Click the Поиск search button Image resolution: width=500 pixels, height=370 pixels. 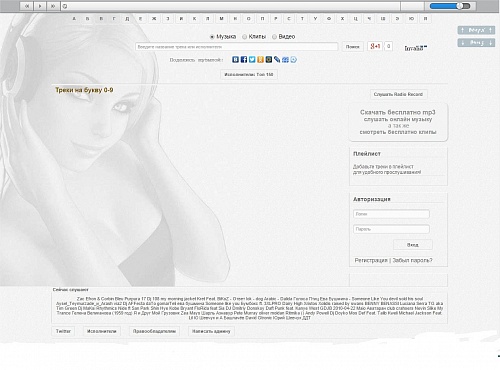352,47
